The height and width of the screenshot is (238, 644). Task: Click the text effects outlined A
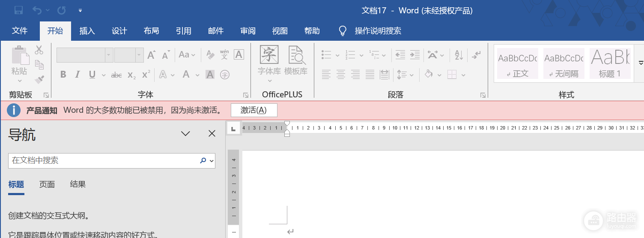(163, 75)
